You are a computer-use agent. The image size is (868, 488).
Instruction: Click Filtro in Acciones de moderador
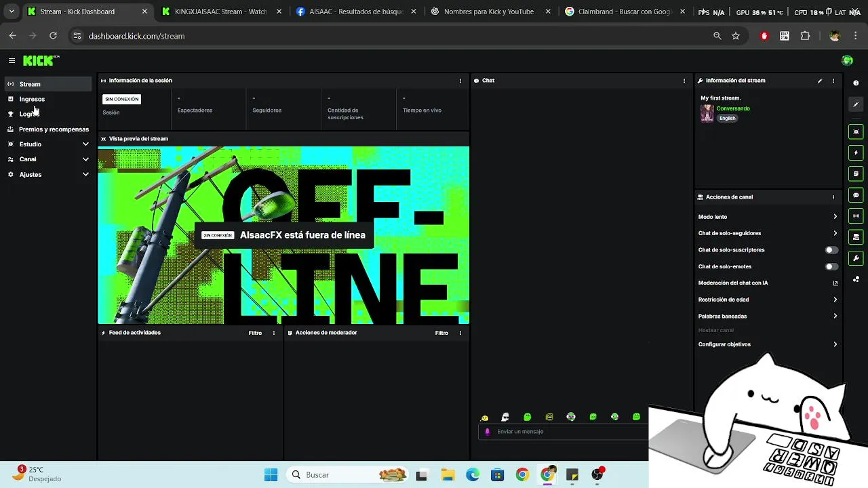[x=441, y=333]
